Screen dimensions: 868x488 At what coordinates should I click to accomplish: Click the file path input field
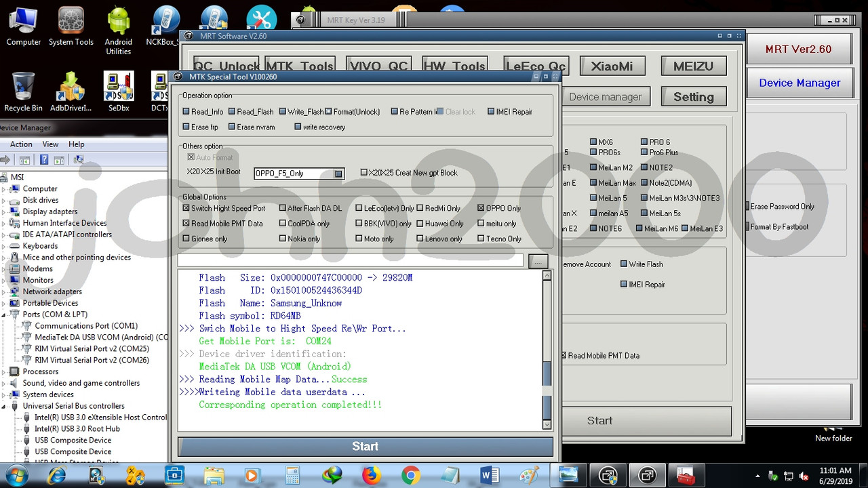click(x=351, y=261)
